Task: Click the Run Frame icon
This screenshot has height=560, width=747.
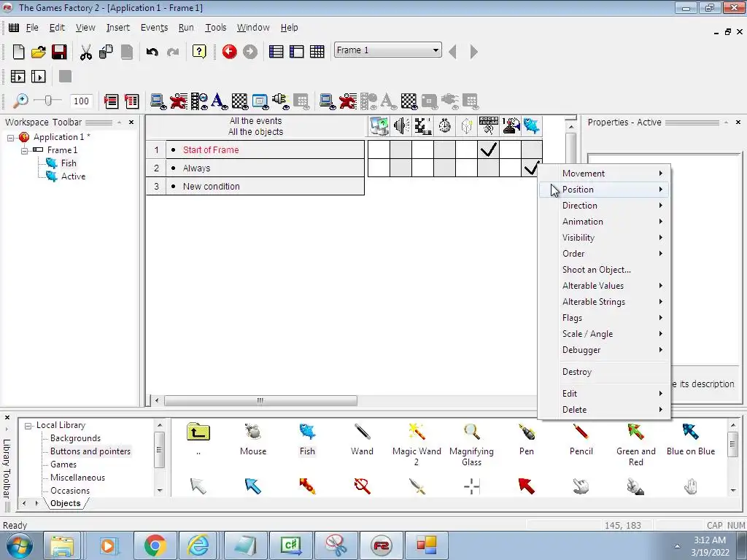Action: click(x=38, y=76)
